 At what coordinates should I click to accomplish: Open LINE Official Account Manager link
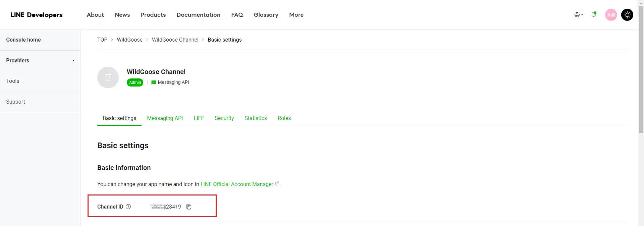tap(237, 184)
